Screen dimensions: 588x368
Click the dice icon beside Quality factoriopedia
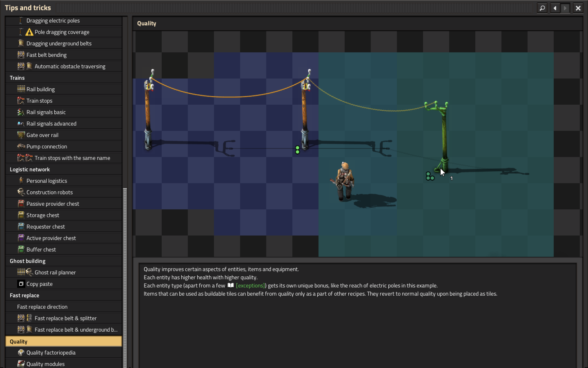21,352
